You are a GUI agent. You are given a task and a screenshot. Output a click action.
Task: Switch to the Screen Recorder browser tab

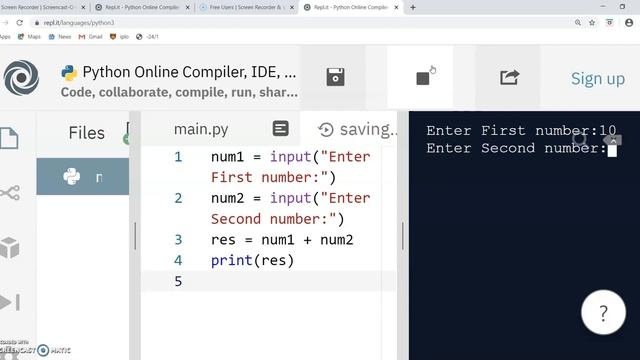pyautogui.click(x=38, y=7)
